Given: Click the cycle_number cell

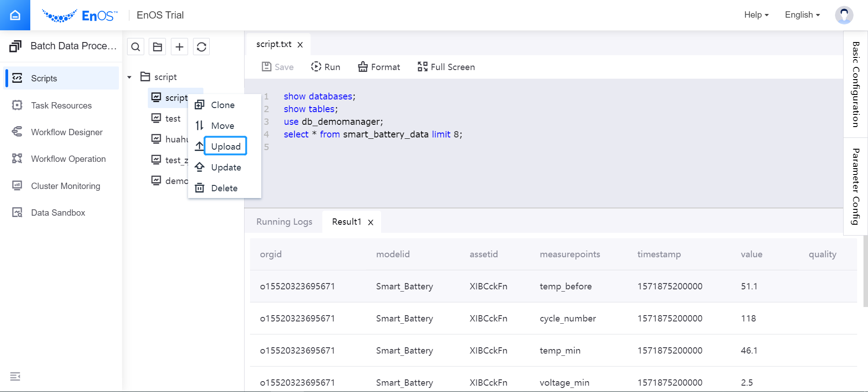Looking at the screenshot, I should (x=567, y=318).
